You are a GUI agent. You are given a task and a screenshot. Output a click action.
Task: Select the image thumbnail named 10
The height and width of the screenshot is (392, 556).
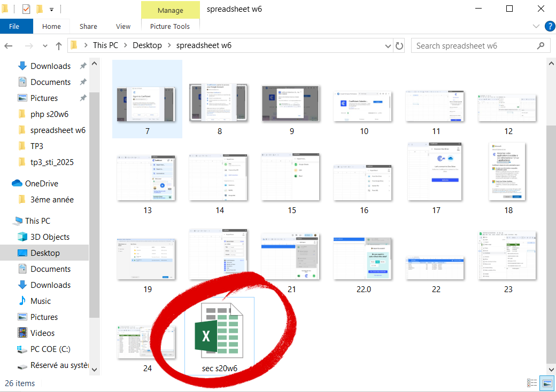(364, 107)
